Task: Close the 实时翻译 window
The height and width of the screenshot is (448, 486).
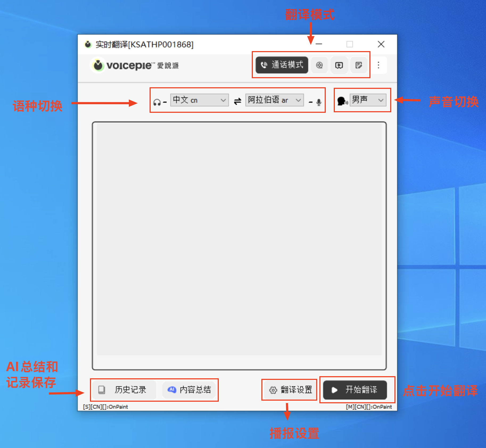Action: (381, 44)
